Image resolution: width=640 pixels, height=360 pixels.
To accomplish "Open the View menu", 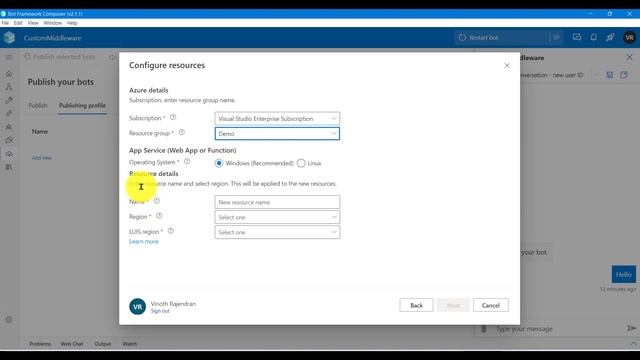I will pos(33,23).
